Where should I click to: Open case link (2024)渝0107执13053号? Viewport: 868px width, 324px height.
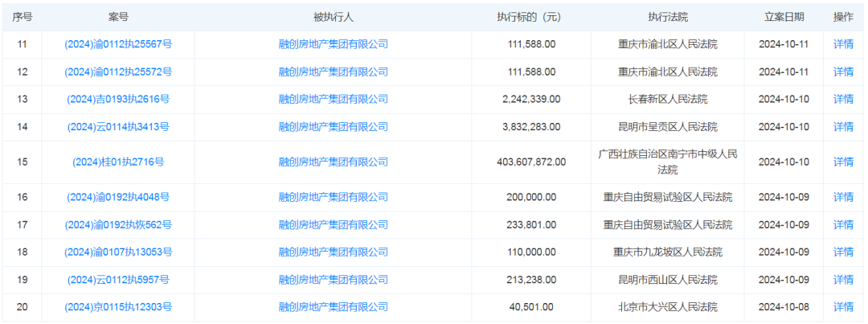coord(118,252)
